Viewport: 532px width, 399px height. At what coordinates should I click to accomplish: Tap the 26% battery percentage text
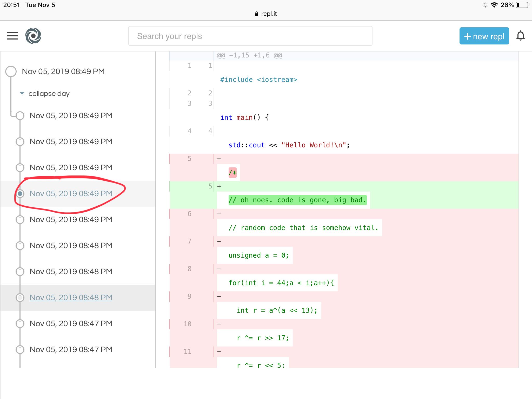pos(507,5)
